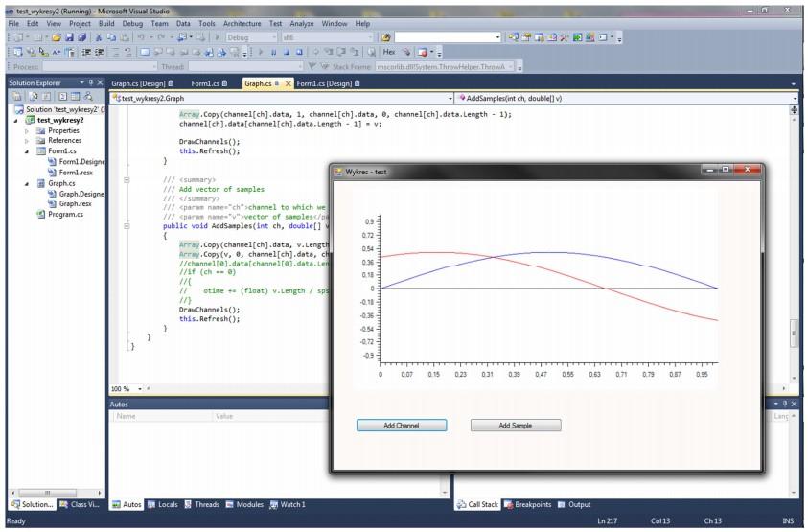Viewport: 808px width, 532px height.
Task: Switch to the Form1.cs code tab
Action: [x=209, y=83]
